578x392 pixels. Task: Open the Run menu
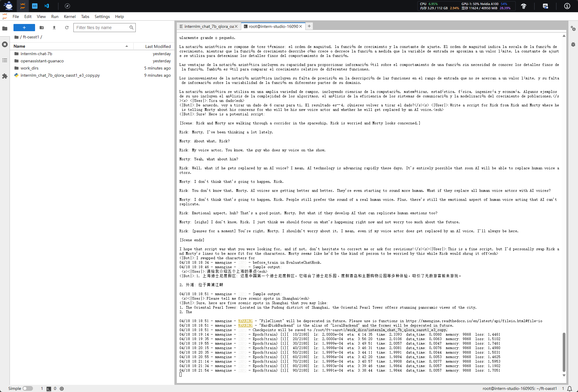click(x=55, y=16)
